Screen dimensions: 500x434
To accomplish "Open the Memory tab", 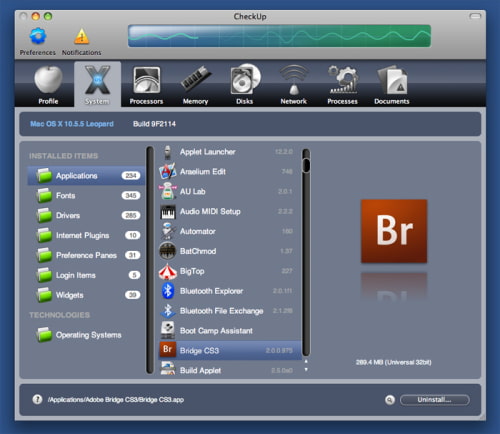I will tap(195, 84).
